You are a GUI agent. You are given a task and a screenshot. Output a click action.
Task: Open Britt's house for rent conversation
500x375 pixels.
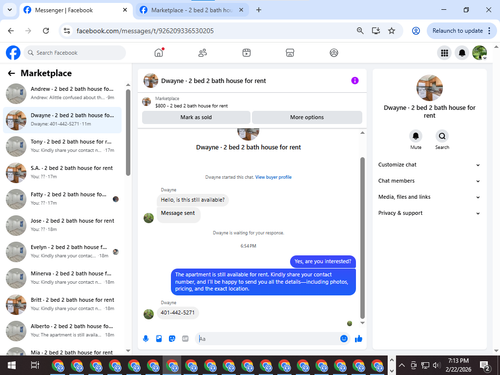[62, 304]
